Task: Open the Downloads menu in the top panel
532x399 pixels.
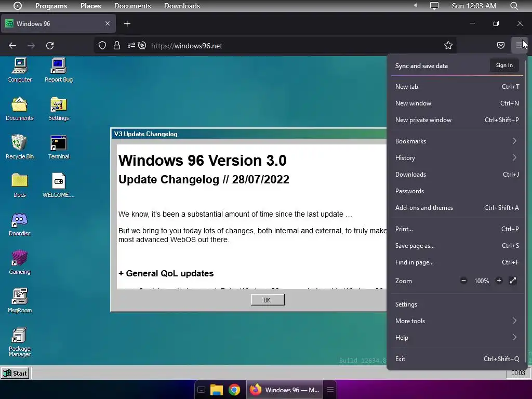Action: click(182, 6)
